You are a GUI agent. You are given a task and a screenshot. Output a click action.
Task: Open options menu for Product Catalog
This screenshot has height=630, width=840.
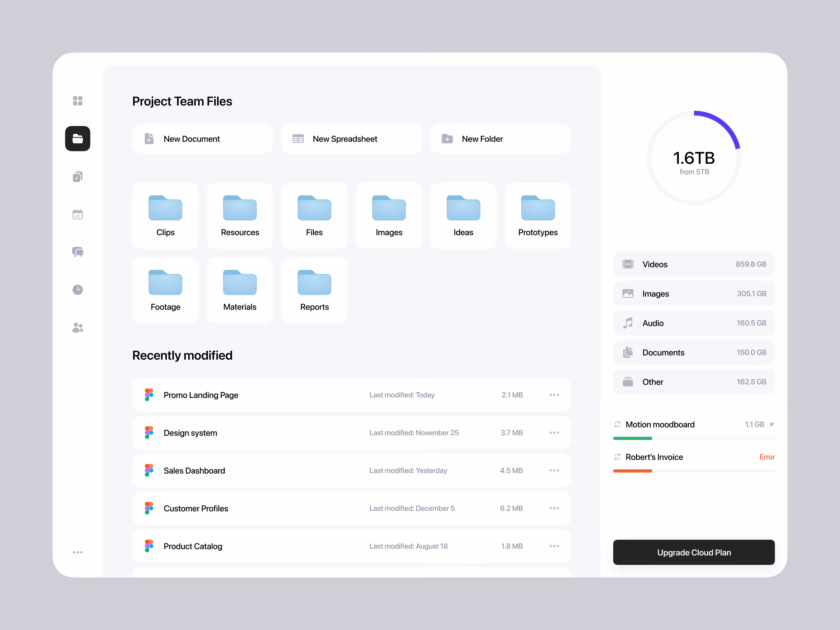point(554,546)
